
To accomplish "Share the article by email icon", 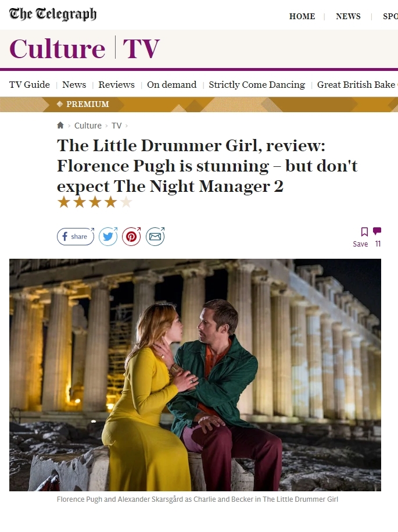I will [x=155, y=237].
